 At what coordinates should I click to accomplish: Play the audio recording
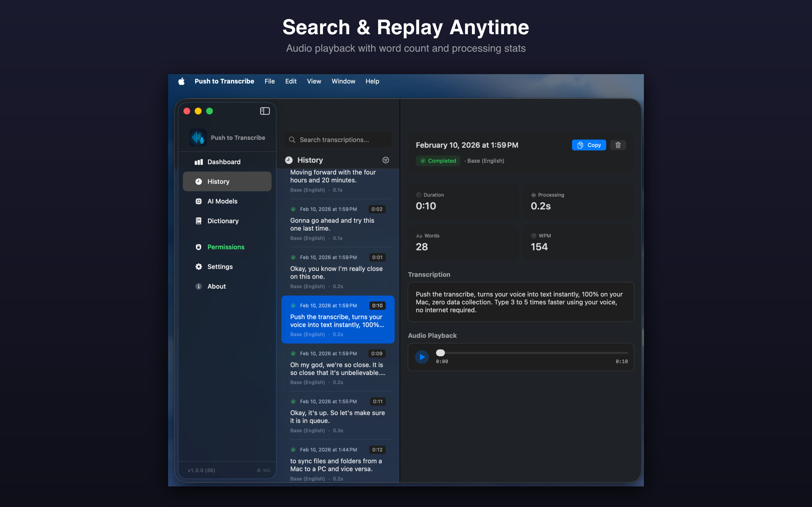tap(422, 357)
